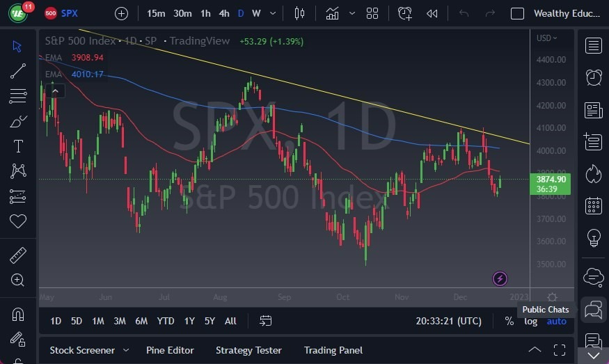Toggle magnet mode for drawings
This screenshot has height=364, width=609.
click(18, 314)
